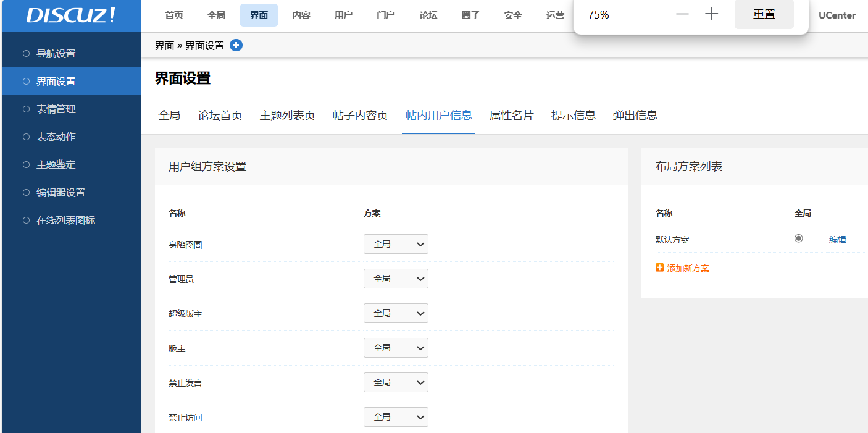Click the Discuz! logo
The image size is (868, 433).
(x=70, y=16)
